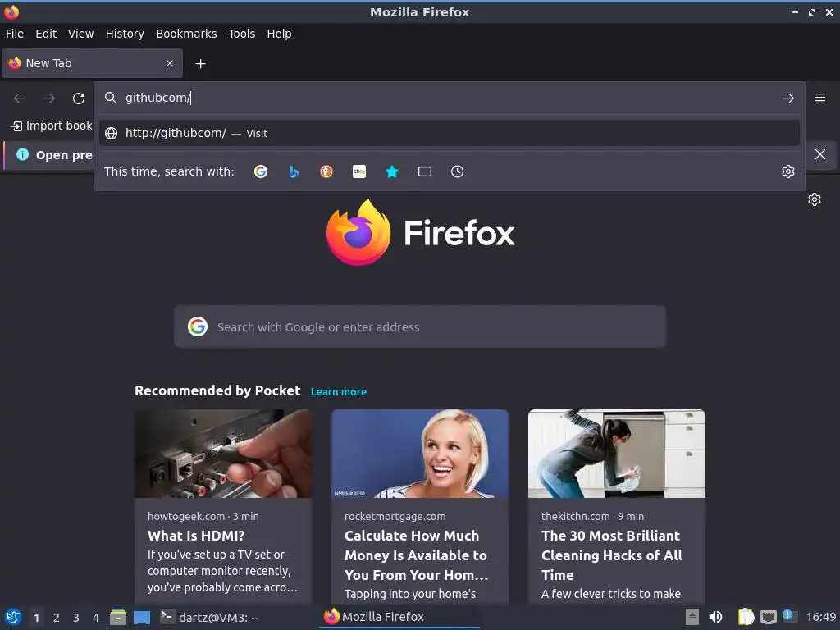Open a new tab with plus button
This screenshot has height=630, width=840.
200,64
